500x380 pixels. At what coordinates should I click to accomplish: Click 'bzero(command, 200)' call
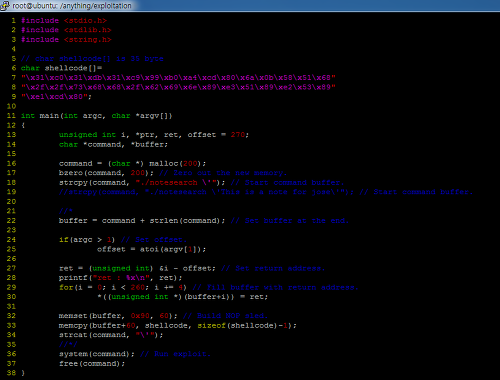[104, 173]
